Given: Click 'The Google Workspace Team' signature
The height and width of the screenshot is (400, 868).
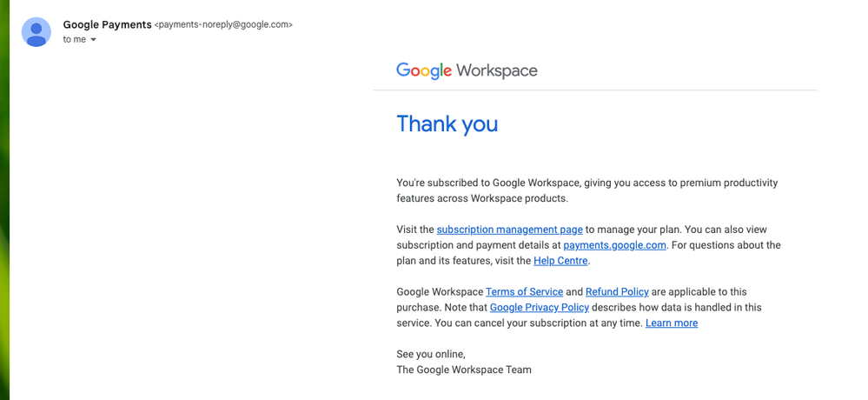Looking at the screenshot, I should click(x=464, y=370).
